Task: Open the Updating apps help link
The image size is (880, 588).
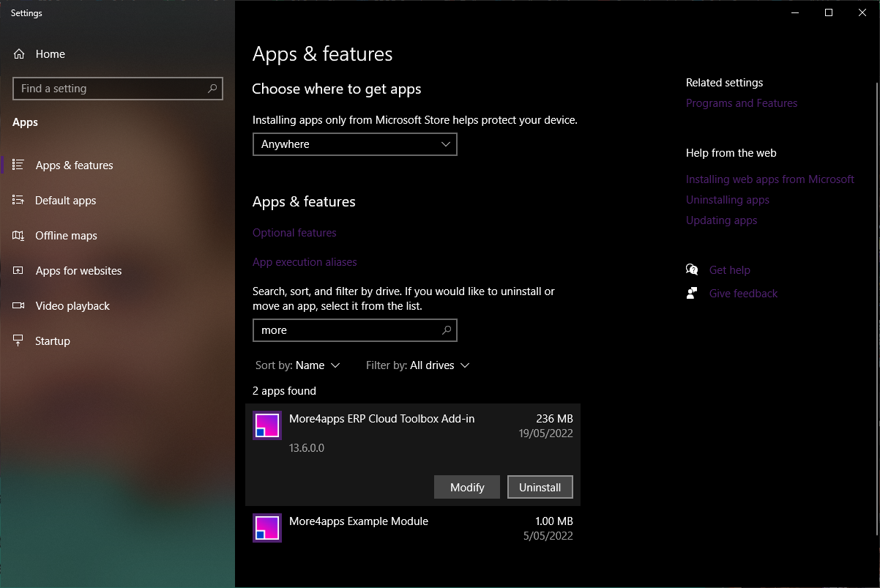Action: tap(722, 220)
